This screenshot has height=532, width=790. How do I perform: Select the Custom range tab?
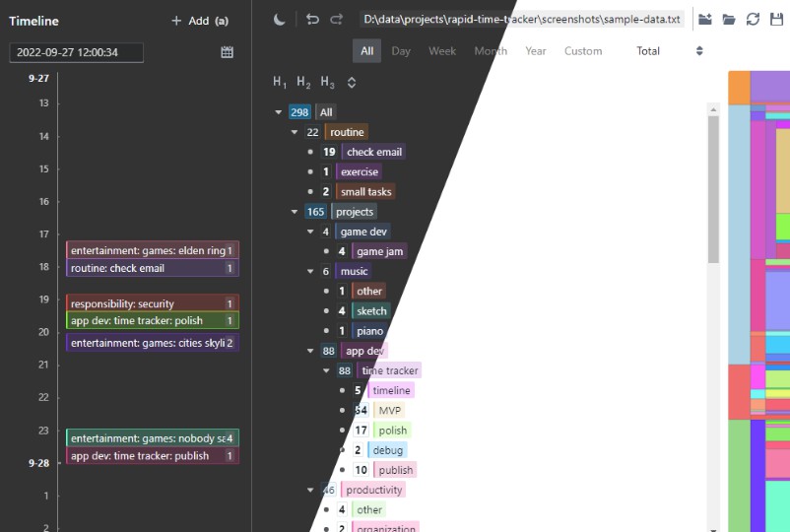(583, 51)
